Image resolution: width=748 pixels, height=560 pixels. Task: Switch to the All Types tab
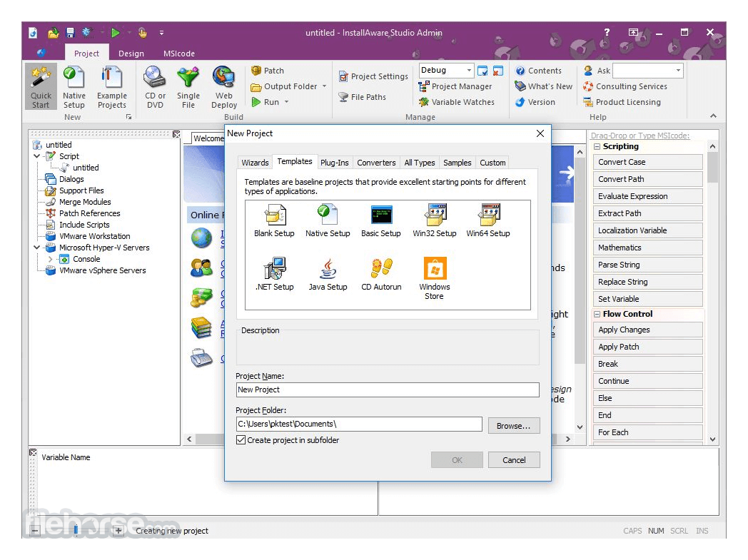coord(419,163)
